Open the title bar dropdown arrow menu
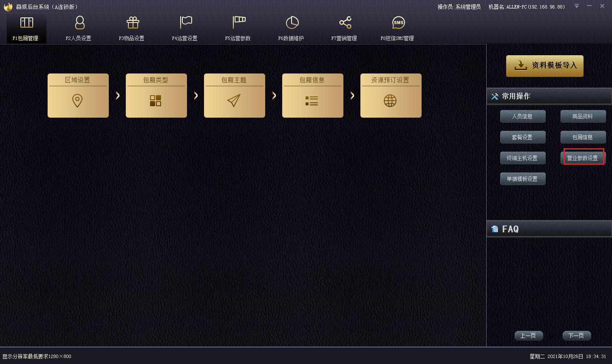 tap(577, 6)
